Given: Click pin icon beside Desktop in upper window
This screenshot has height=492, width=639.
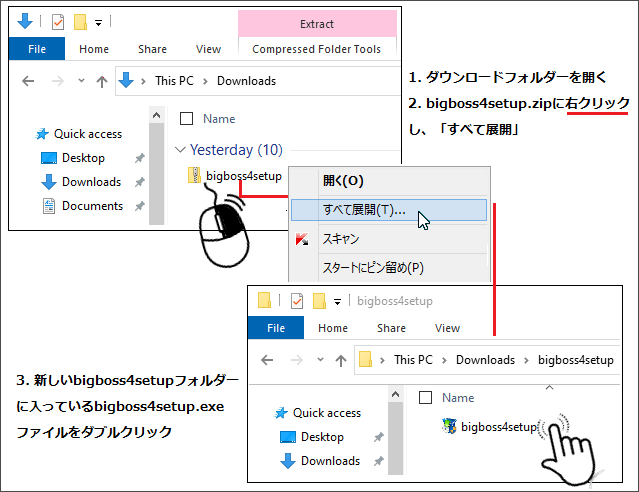Looking at the screenshot, I should point(140,158).
